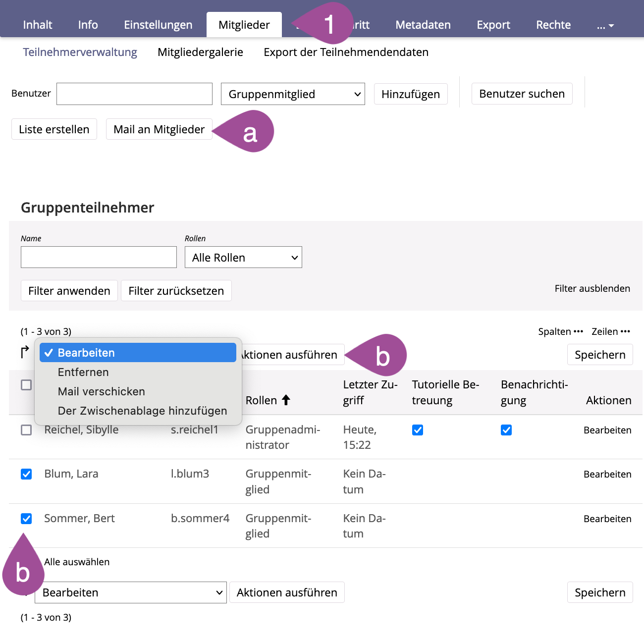The width and height of the screenshot is (644, 644).
Task: Toggle Tutorielle Betreuung for Reichel, Sibylle
Action: point(418,430)
